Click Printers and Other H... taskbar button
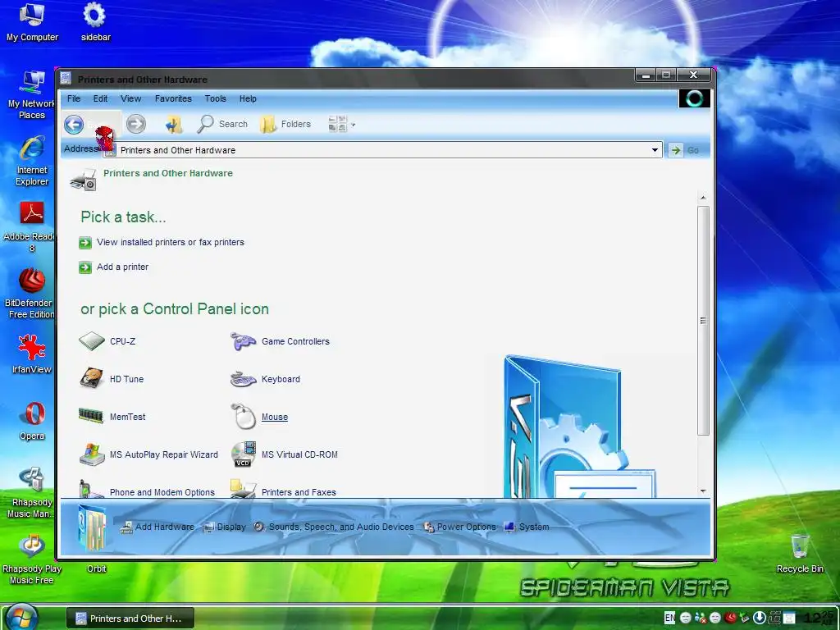This screenshot has height=630, width=840. [130, 619]
